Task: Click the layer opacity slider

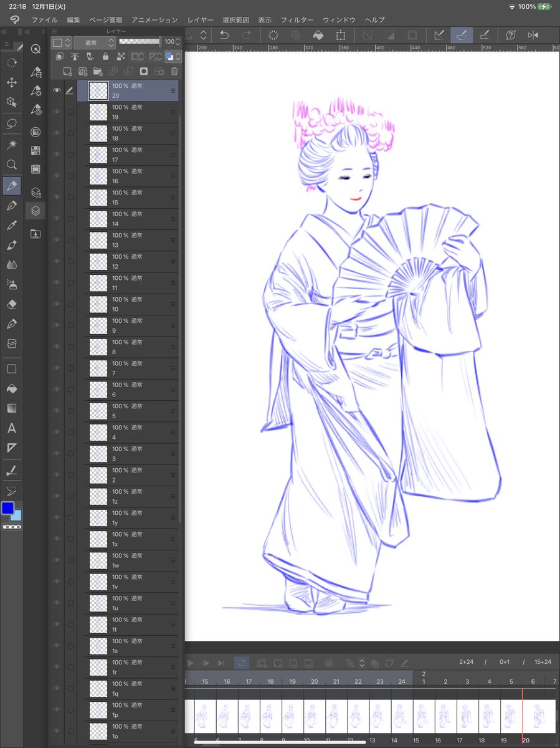Action: pos(140,41)
